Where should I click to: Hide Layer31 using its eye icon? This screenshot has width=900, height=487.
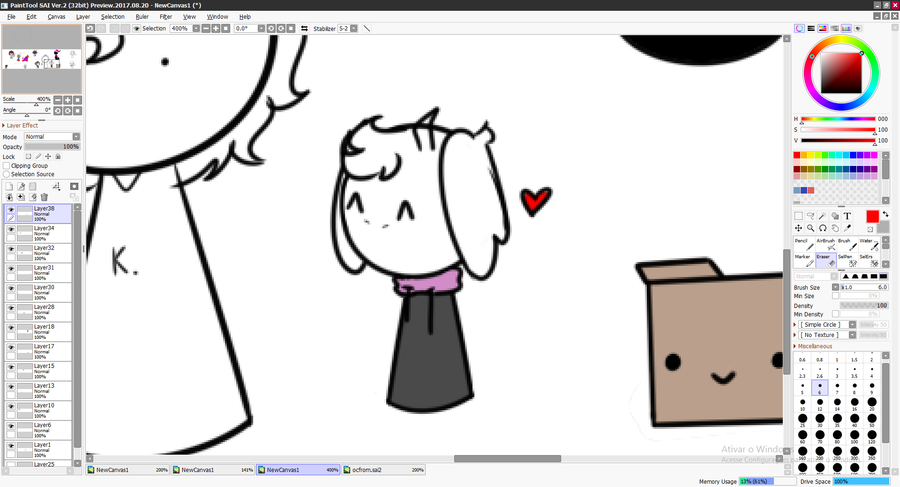point(11,269)
